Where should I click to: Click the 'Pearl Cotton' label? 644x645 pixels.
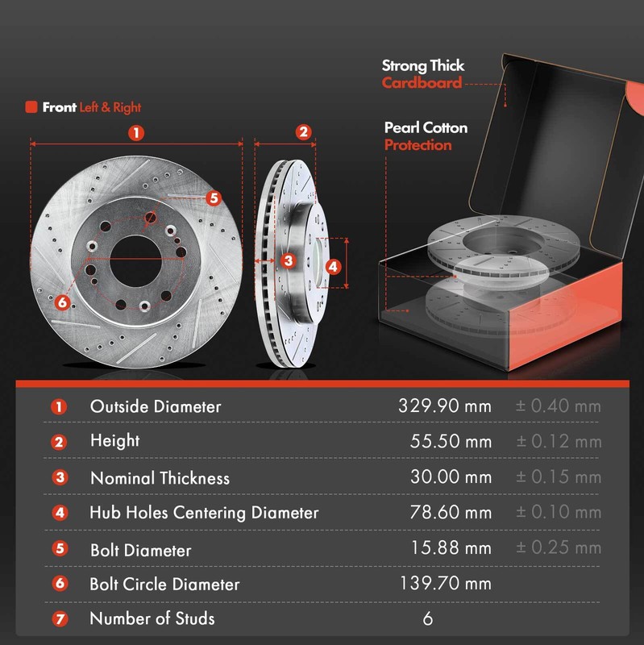pyautogui.click(x=426, y=128)
